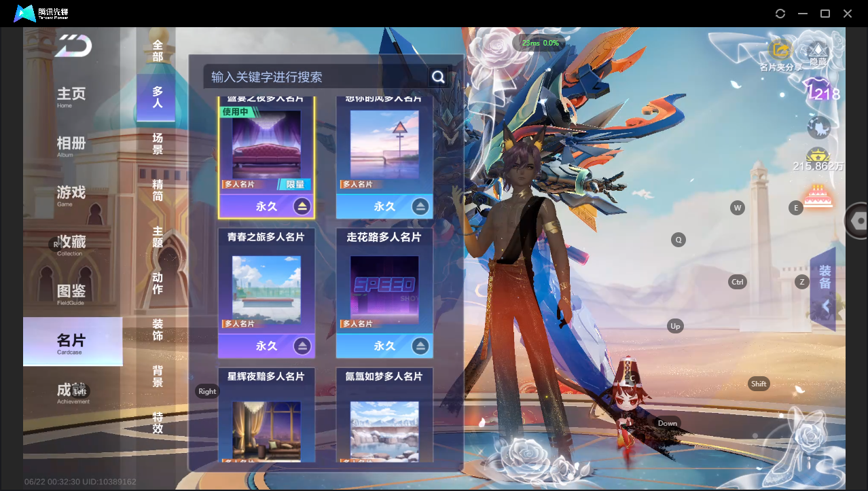Select the 特效 category tab
Image resolution: width=868 pixels, height=491 pixels.
click(157, 422)
